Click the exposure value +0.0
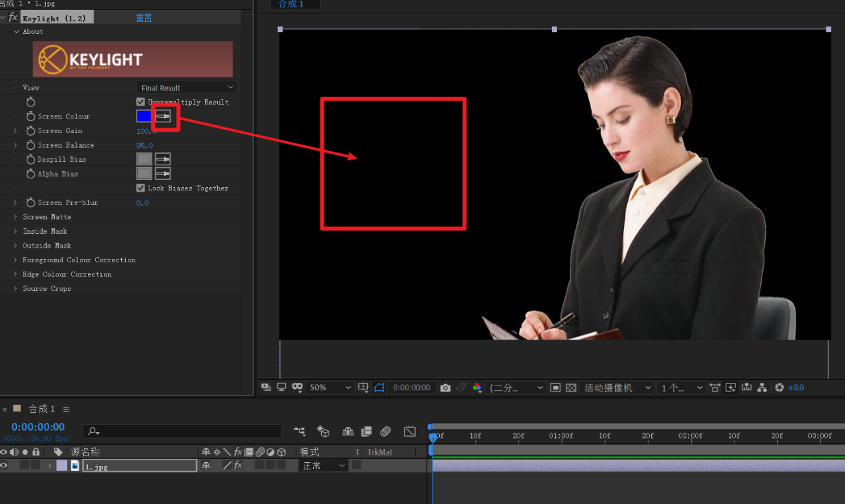The image size is (845, 504). click(x=796, y=387)
